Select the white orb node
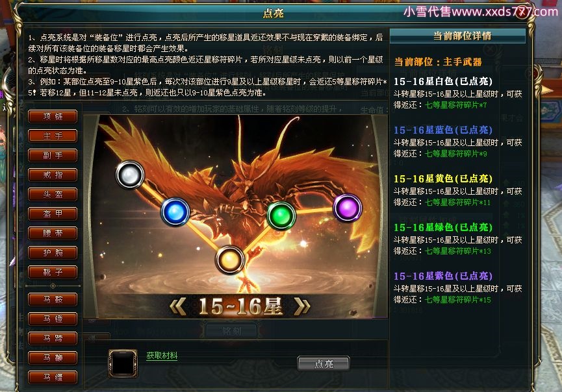This screenshot has width=562, height=392. 130,175
